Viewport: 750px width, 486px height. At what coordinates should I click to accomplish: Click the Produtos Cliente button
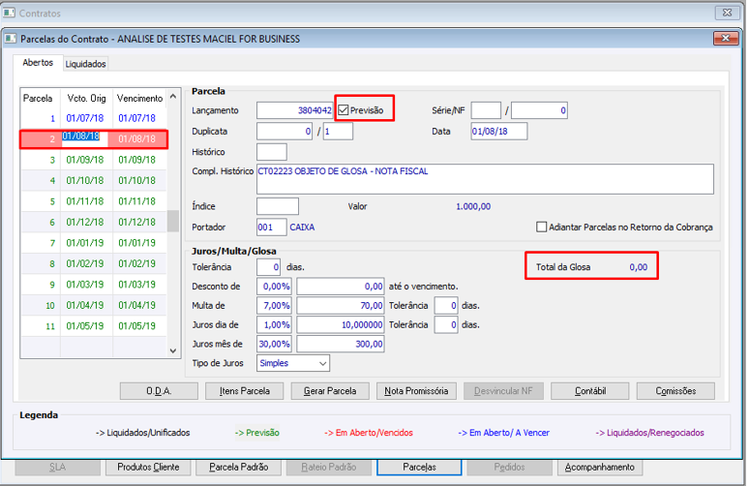(148, 467)
